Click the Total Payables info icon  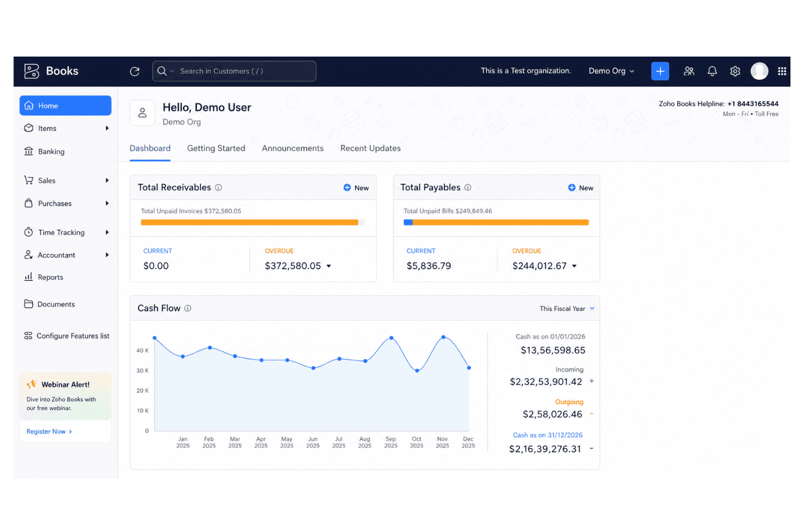[468, 188]
